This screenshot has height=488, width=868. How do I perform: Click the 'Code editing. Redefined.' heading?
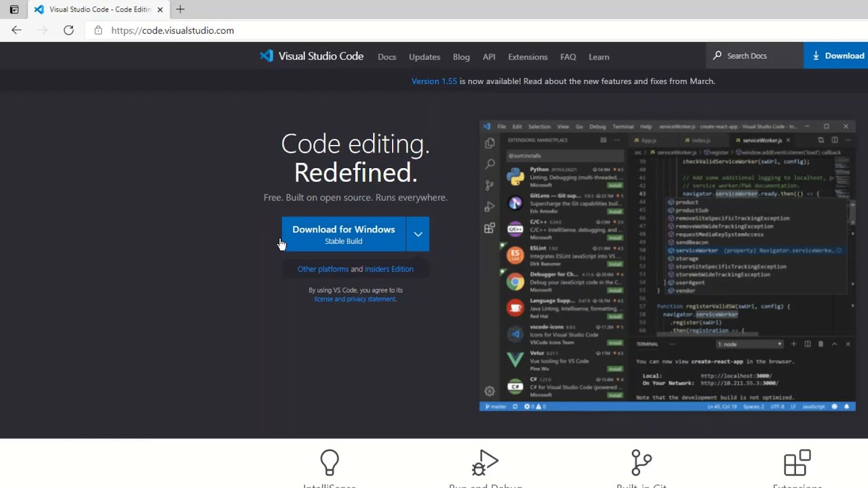coord(355,158)
